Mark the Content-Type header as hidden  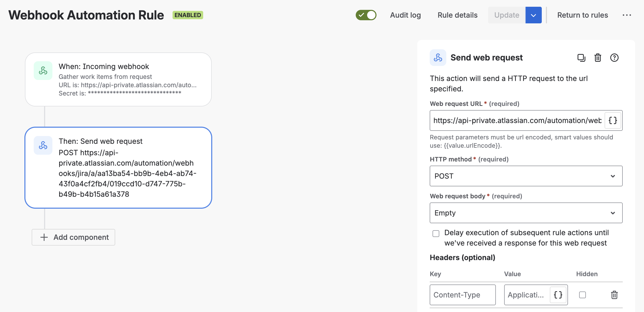(x=583, y=295)
